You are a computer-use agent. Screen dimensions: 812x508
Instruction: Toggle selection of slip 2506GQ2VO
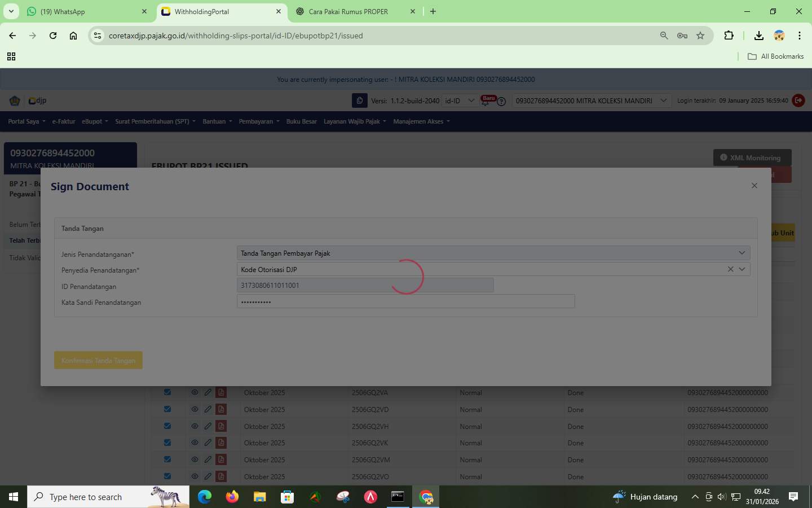[167, 476]
